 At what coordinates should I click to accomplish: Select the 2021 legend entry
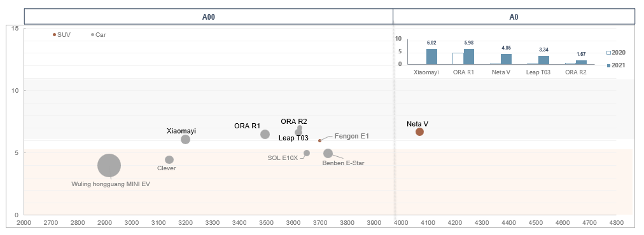click(x=615, y=65)
